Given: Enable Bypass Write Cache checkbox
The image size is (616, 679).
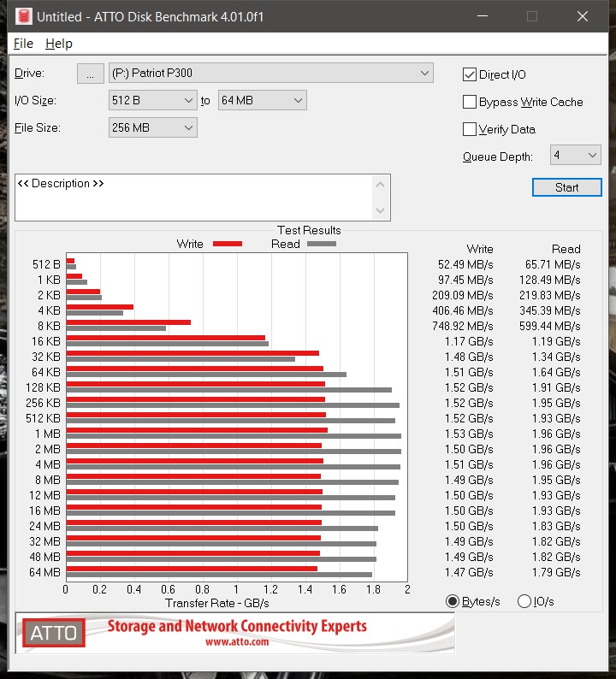Looking at the screenshot, I should (x=470, y=102).
